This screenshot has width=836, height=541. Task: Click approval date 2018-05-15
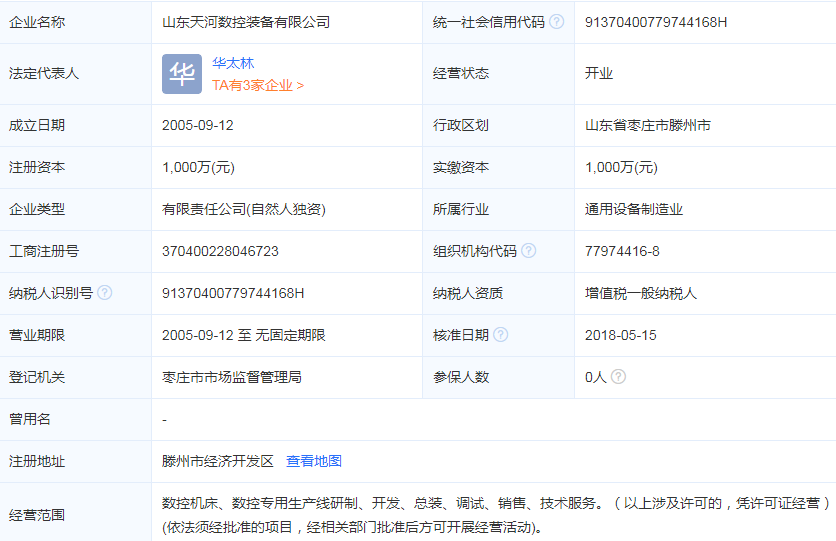[x=621, y=335]
